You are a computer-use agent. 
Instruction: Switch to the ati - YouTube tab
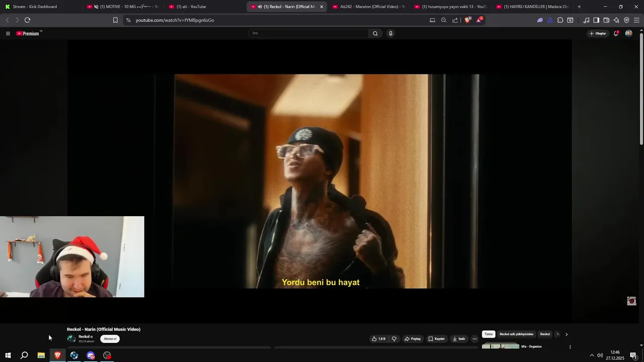[205, 7]
